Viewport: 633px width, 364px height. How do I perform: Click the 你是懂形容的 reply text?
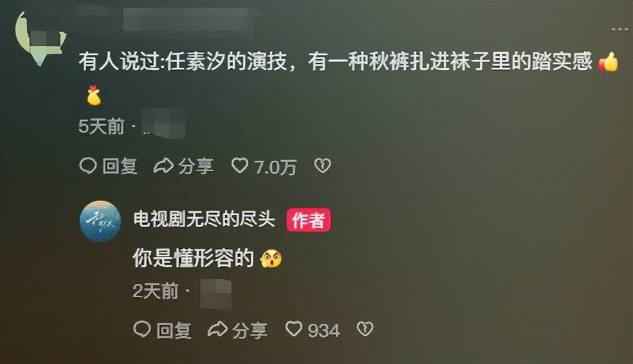[x=193, y=259]
